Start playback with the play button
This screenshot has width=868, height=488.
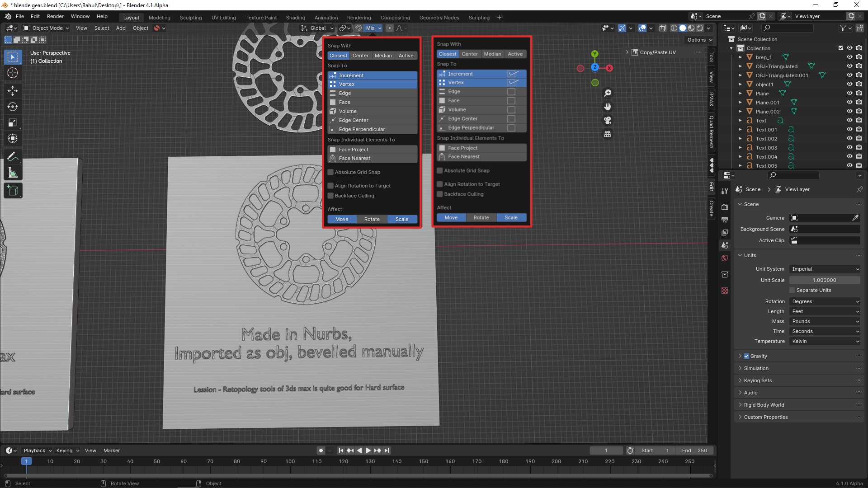368,450
